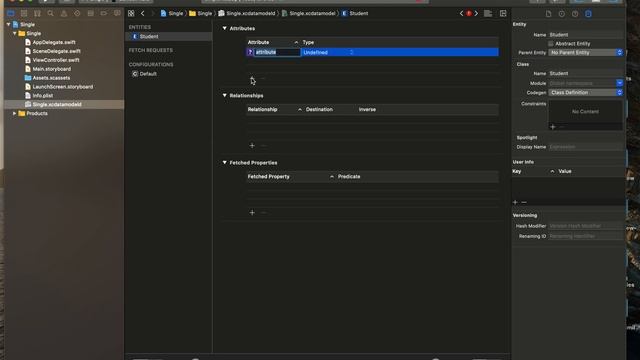Screen dimensions: 640x360
Task: Open the Debug navigator tab
Action: point(91,13)
